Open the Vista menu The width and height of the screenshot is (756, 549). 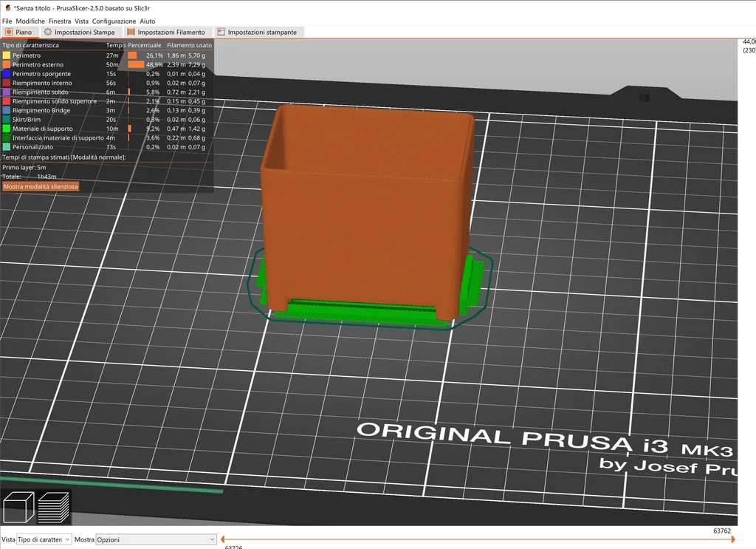point(81,21)
